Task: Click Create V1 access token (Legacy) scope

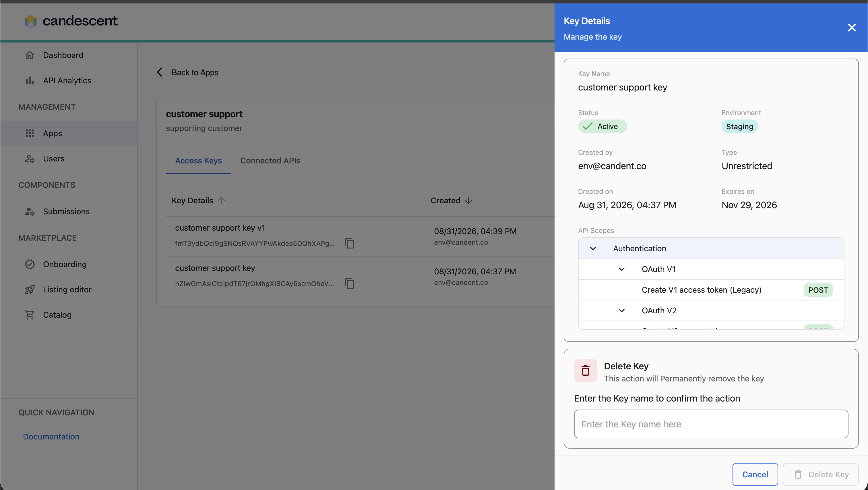Action: click(701, 290)
